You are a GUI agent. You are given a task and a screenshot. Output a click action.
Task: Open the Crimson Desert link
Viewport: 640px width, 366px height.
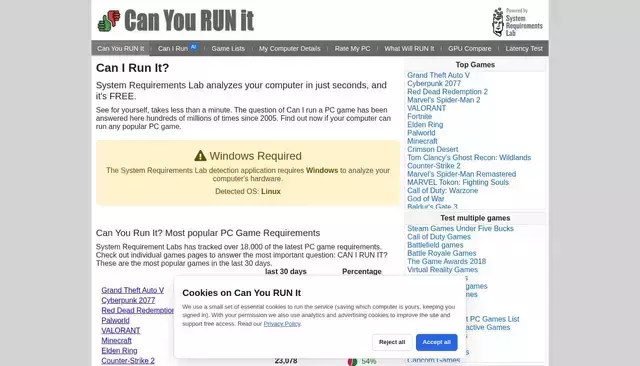[432, 149]
